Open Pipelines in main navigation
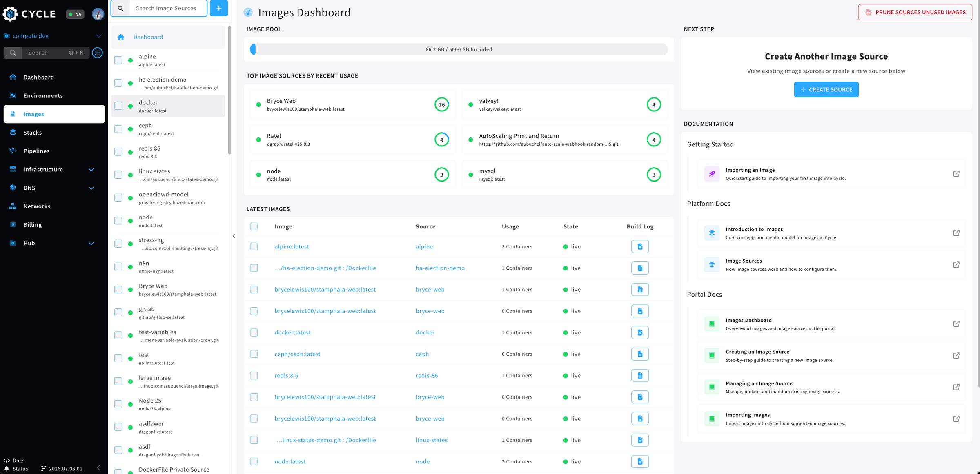 [x=54, y=151]
